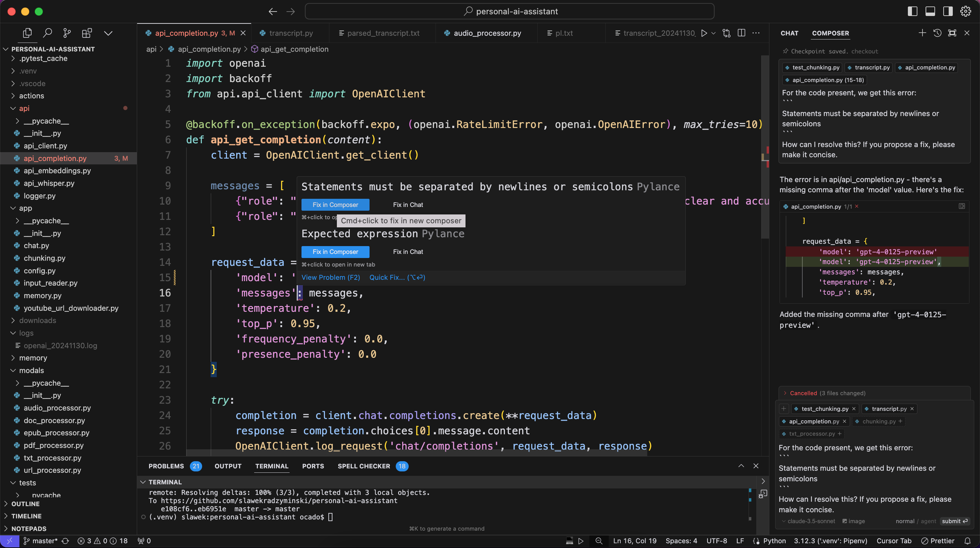980x548 pixels.
Task: Expand the .pytest_cache folder
Action: (68, 58)
